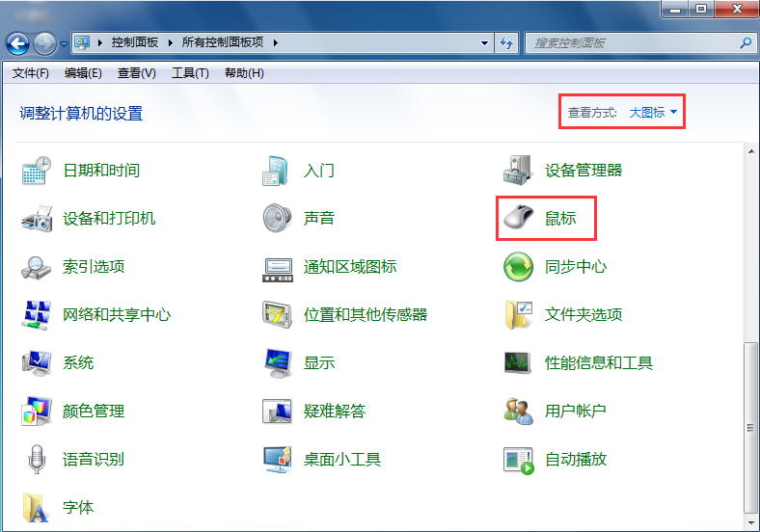Screen dimensions: 760x532
Task: Expand the view mode 大图标 dropdown
Action: 654,113
